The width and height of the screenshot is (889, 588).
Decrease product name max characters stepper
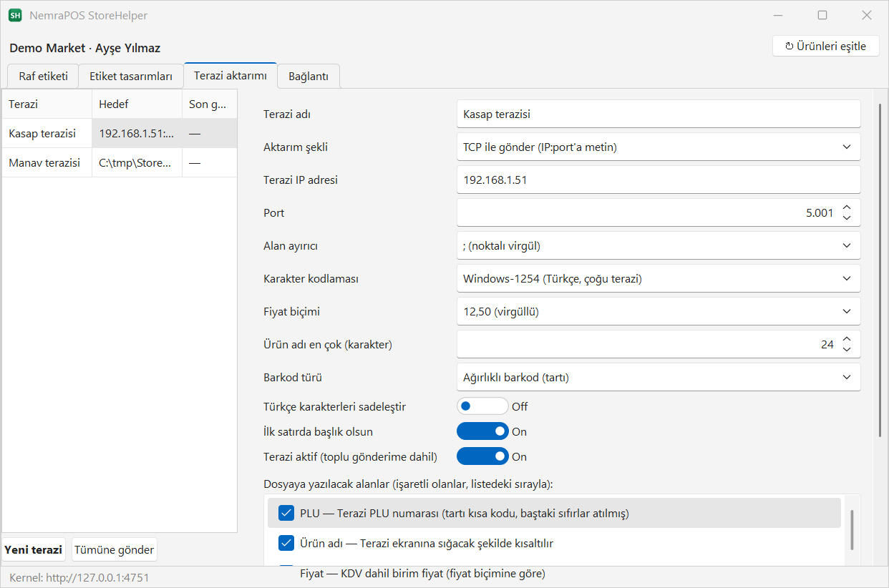847,349
